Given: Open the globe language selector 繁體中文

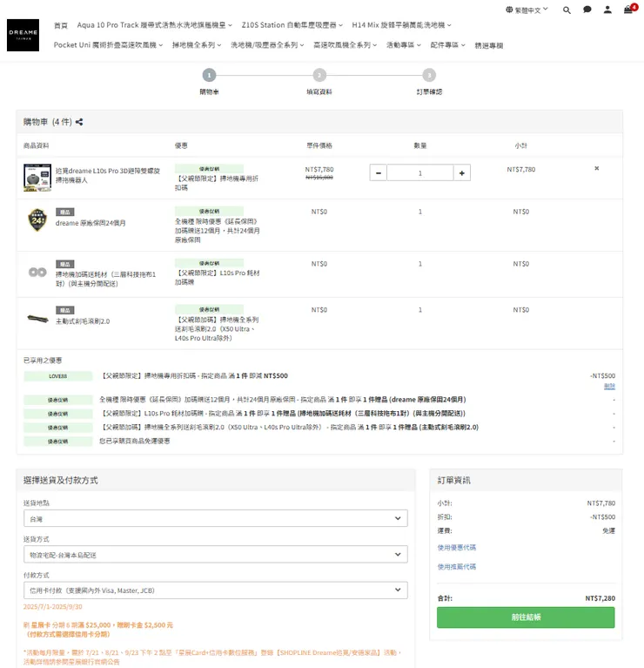Looking at the screenshot, I should tap(527, 10).
